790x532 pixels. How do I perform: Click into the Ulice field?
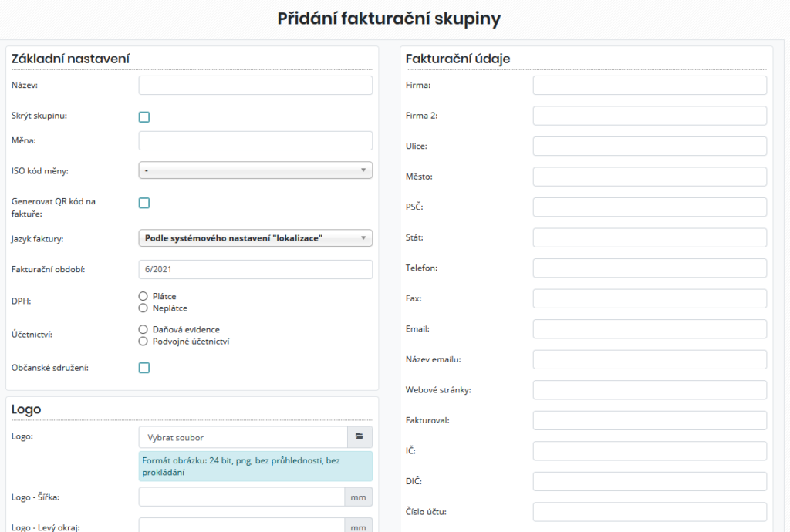click(x=650, y=146)
